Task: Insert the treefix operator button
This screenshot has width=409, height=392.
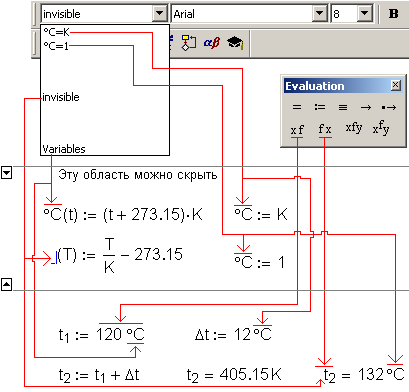Action: tap(381, 128)
